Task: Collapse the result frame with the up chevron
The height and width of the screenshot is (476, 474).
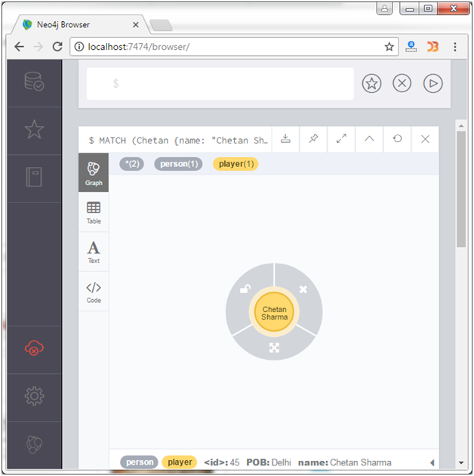Action: [369, 139]
